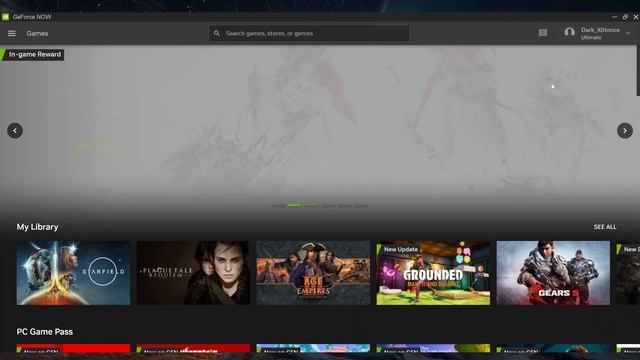Click the page vertical scrollbar

pyautogui.click(x=638, y=70)
